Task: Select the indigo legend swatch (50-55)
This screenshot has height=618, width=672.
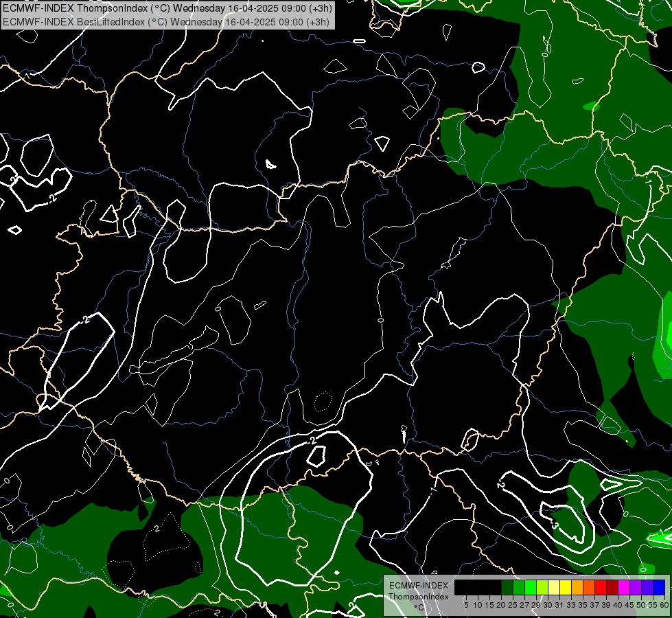Action: point(647,587)
